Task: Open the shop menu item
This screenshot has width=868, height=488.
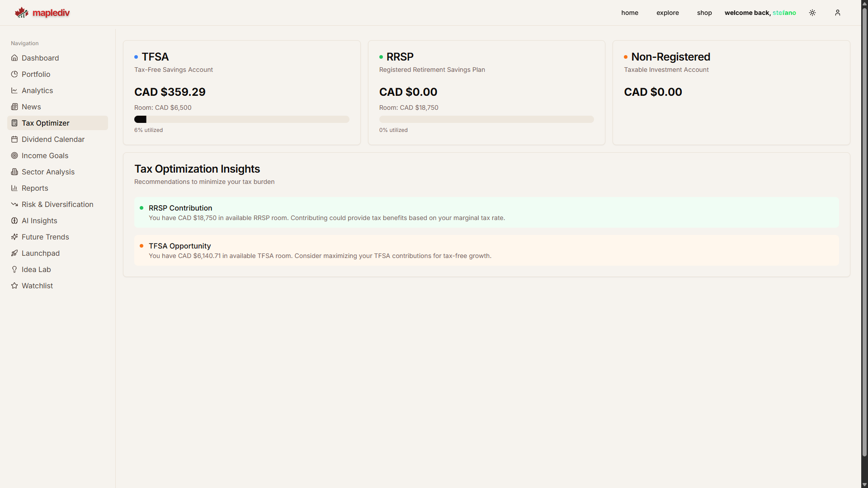Action: coord(704,13)
